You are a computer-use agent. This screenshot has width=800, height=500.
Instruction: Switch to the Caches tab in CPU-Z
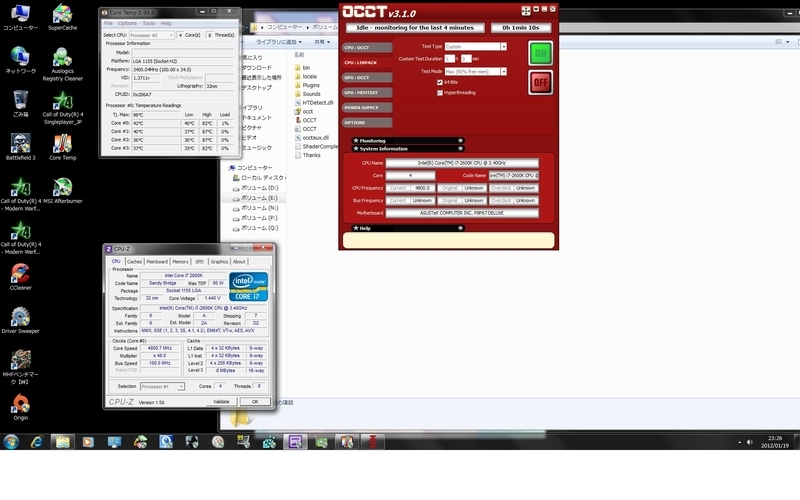point(134,262)
